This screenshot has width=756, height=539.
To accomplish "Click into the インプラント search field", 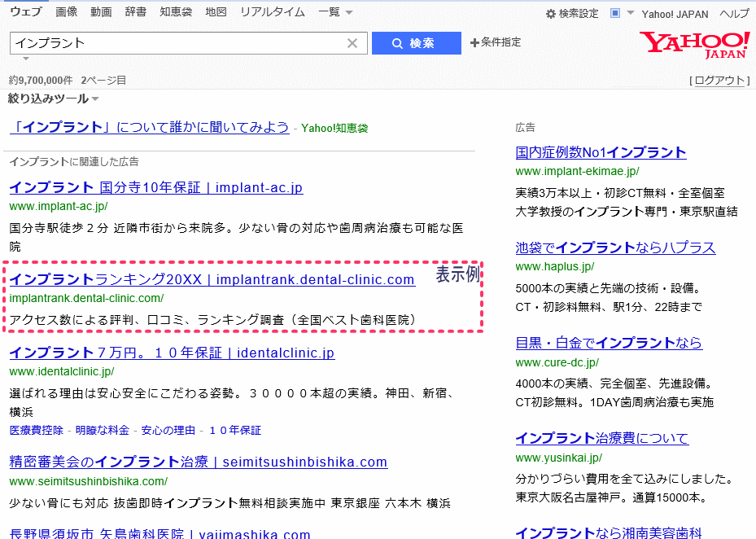I will point(175,43).
